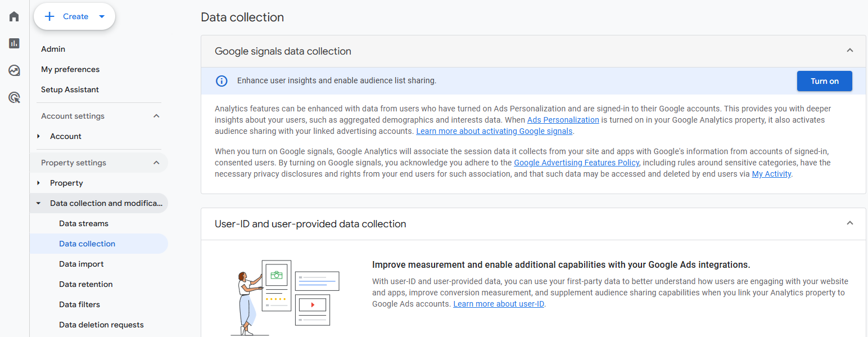Click 'Improve measurement and enable additional capabilities' heading
868x337 pixels.
click(x=561, y=264)
